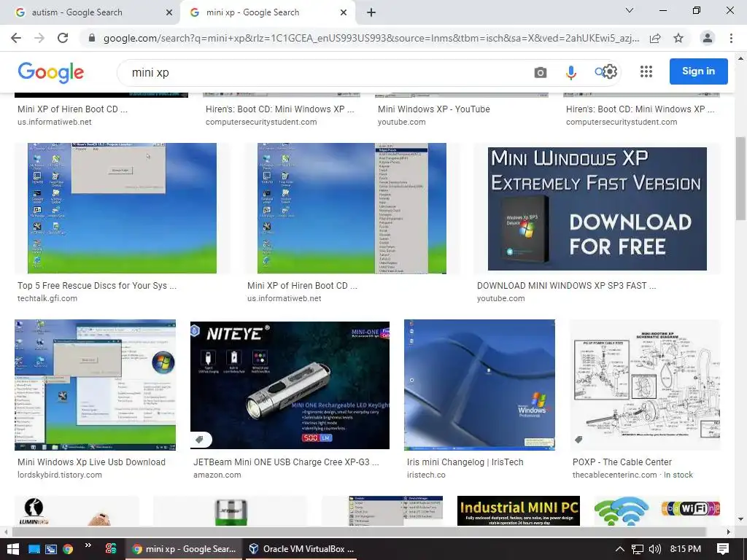Viewport: 747px width, 560px height.
Task: Open the POXP schematic diagram image
Action: click(x=645, y=385)
